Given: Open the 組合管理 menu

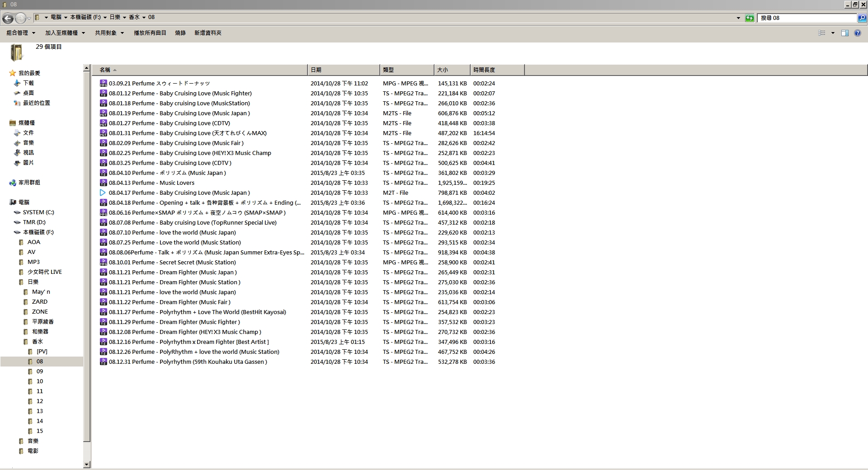Looking at the screenshot, I should pyautogui.click(x=21, y=33).
